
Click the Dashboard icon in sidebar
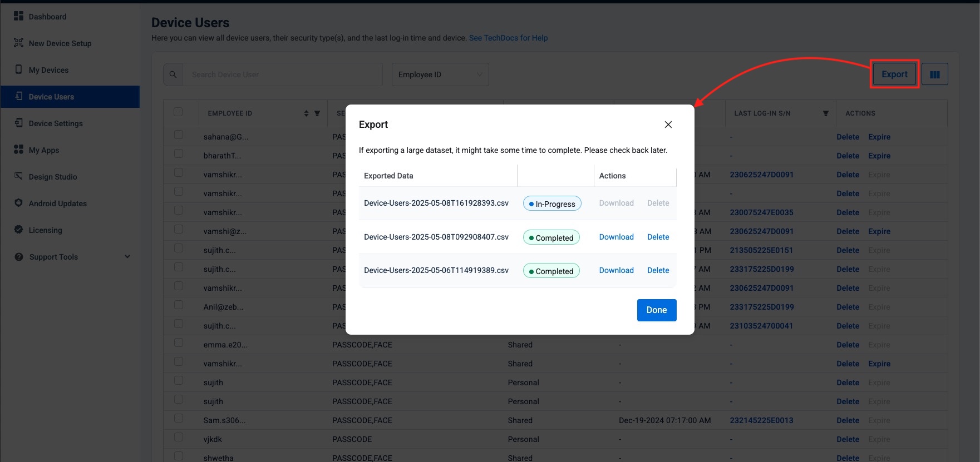18,16
